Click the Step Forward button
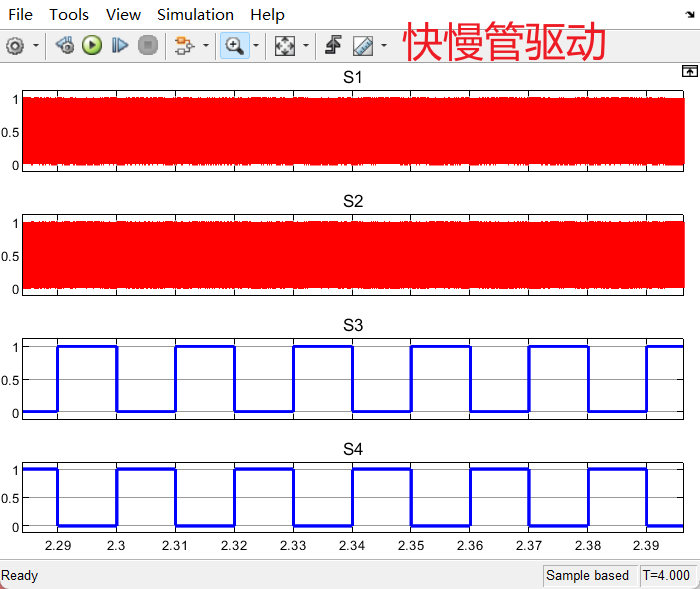Image resolution: width=700 pixels, height=589 pixels. (x=120, y=45)
